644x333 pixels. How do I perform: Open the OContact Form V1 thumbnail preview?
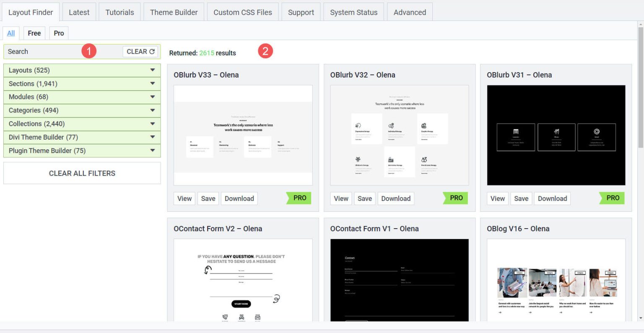click(x=399, y=280)
